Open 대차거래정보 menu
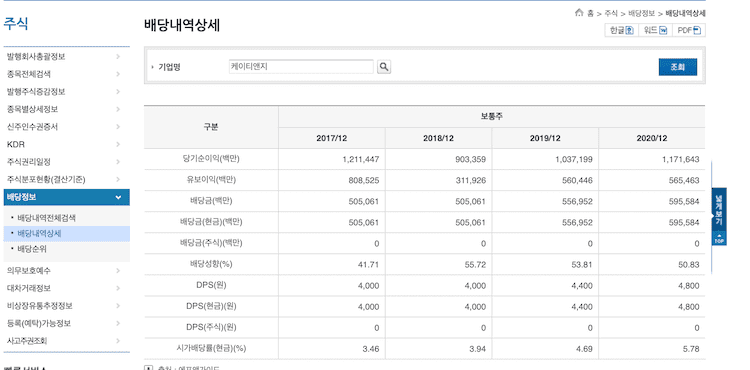The image size is (750, 370). [x=29, y=288]
